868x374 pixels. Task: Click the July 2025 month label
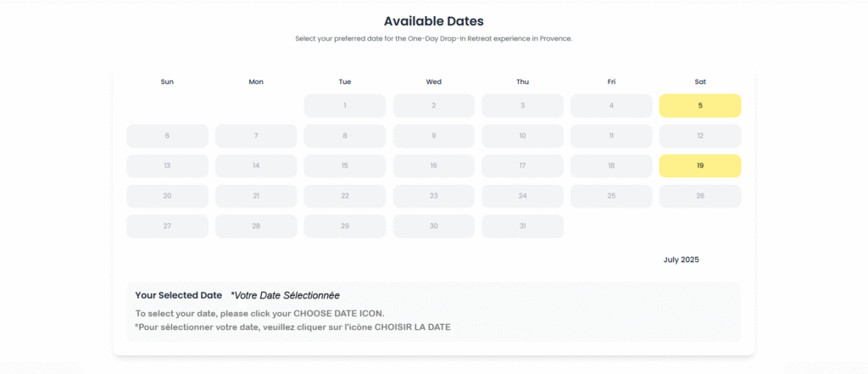pyautogui.click(x=681, y=260)
